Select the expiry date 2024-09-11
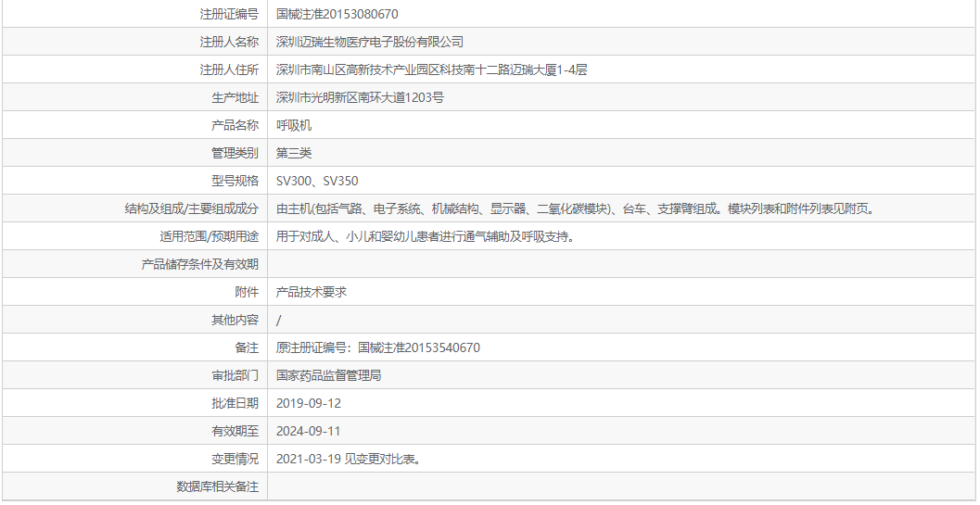980x505 pixels. click(x=309, y=431)
